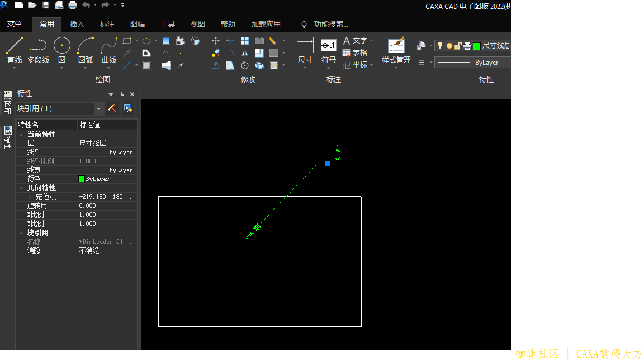Click the 表格 table button
This screenshot has height=362, width=644.
pos(355,53)
